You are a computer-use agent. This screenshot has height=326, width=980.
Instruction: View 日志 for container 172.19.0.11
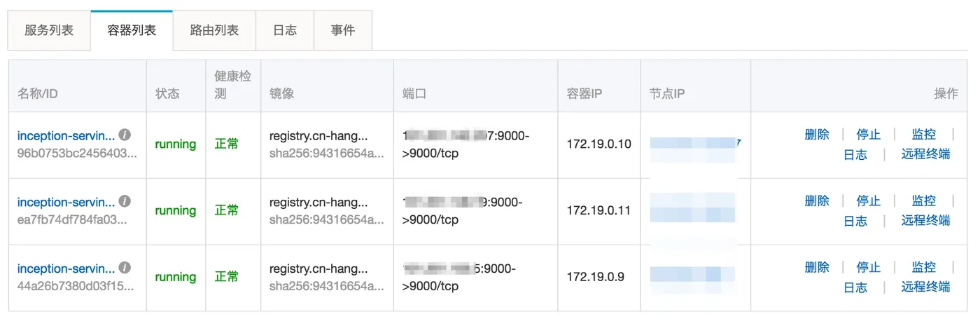click(855, 221)
